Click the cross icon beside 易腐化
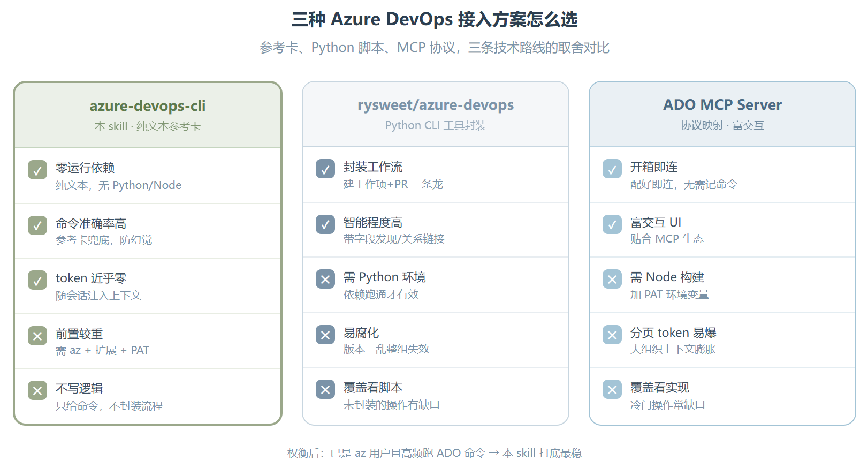 [325, 335]
